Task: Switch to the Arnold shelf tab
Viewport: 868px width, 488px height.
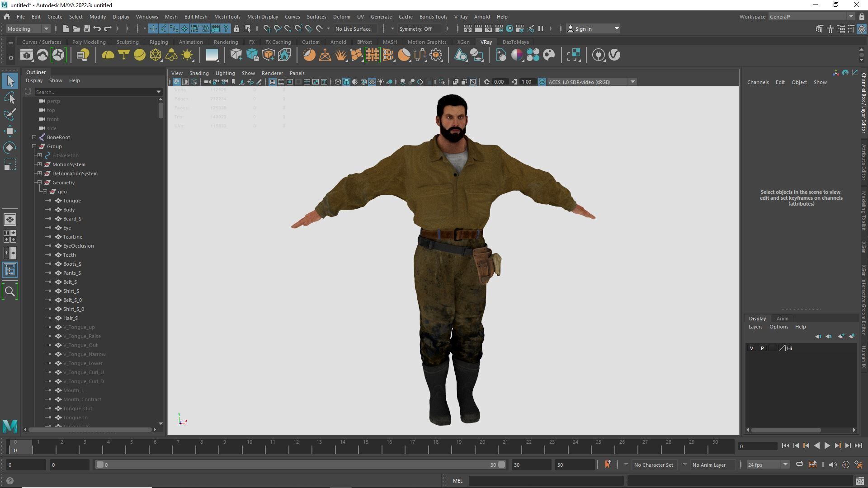Action: tap(338, 42)
